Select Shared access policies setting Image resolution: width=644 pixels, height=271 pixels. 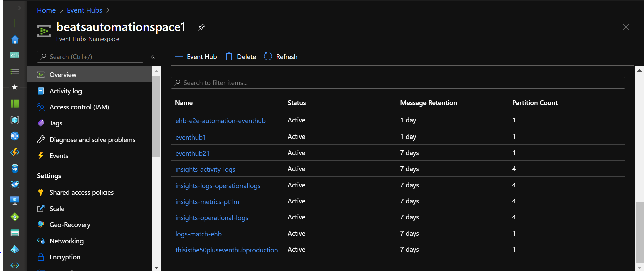pyautogui.click(x=81, y=192)
